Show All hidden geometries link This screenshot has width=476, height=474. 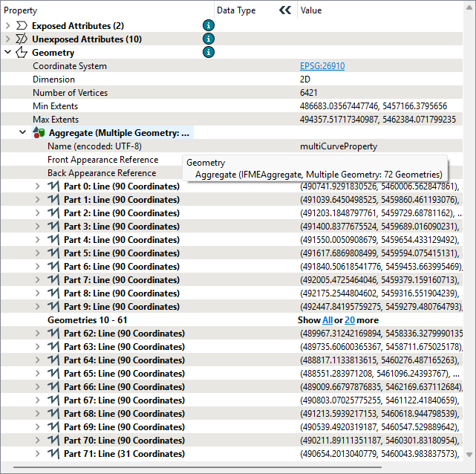click(327, 319)
